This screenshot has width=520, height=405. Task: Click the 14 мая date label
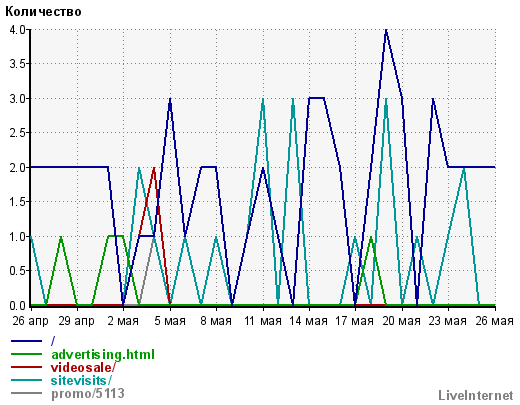308,321
